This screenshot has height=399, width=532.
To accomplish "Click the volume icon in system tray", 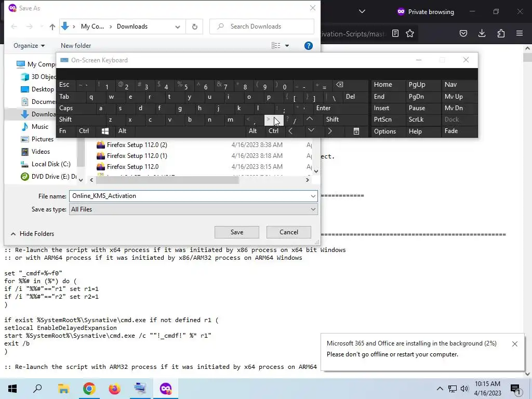I will 464,389.
